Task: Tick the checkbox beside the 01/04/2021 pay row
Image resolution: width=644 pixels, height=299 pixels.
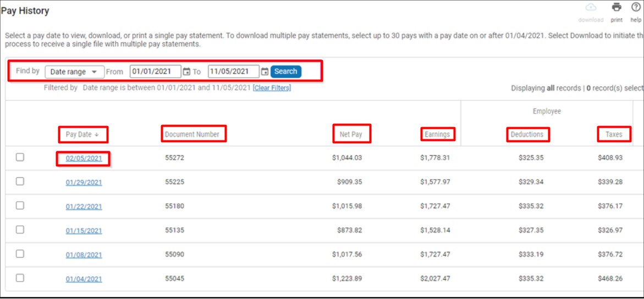Action: click(x=20, y=278)
